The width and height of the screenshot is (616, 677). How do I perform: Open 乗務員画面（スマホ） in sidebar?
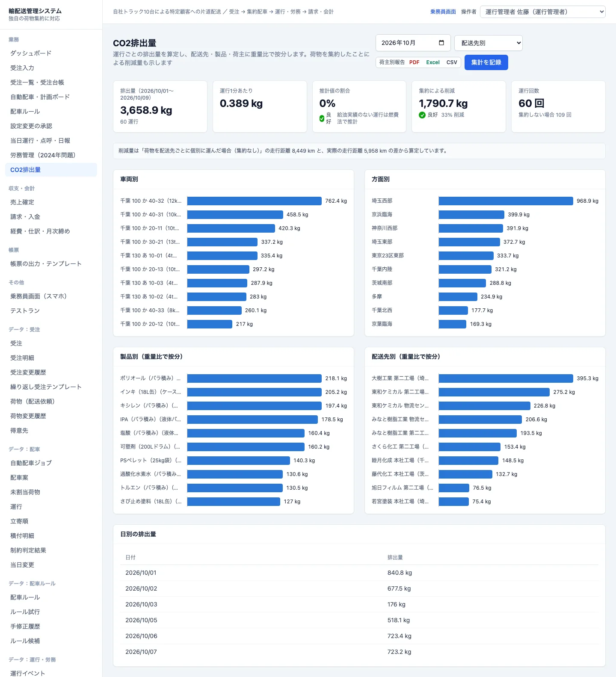(51, 296)
